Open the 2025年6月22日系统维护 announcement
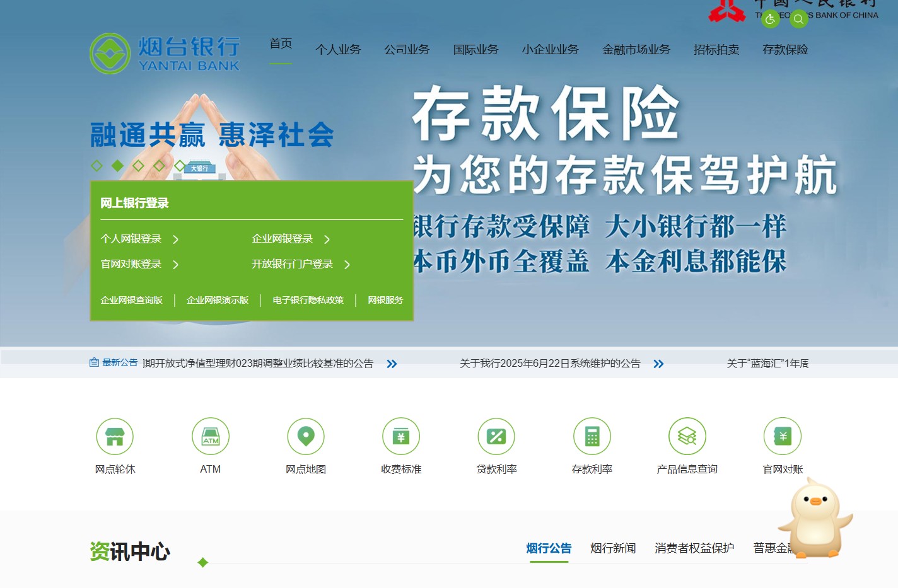The width and height of the screenshot is (898, 588). [x=550, y=364]
